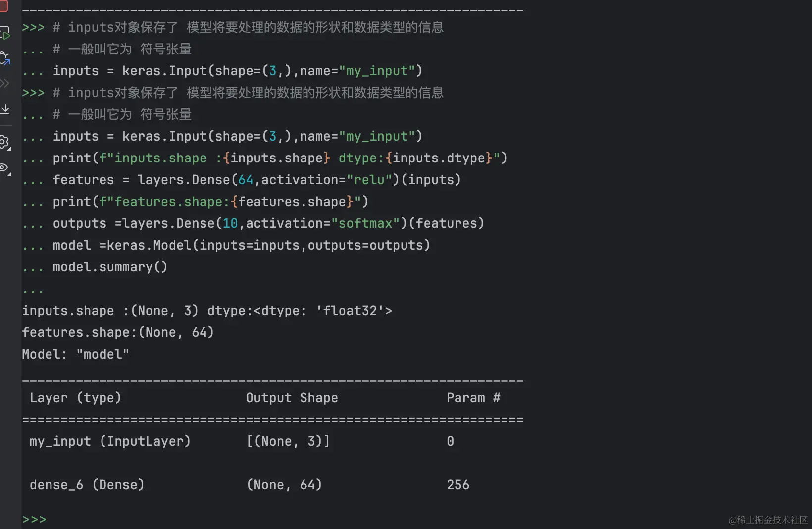Open the 稀土掘金技术社区 watermark link
Viewport: 812px width, 529px height.
767,520
